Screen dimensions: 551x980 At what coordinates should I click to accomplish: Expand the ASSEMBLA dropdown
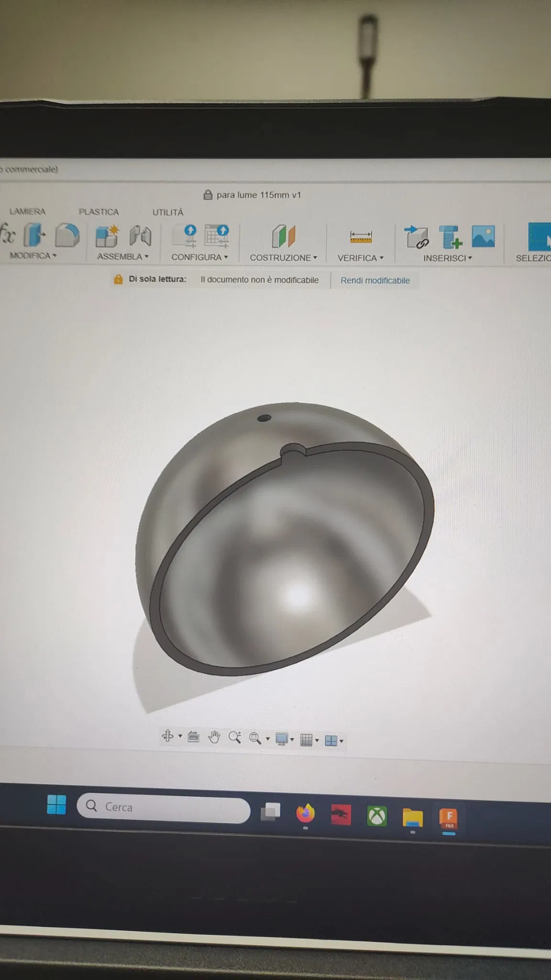coord(123,256)
